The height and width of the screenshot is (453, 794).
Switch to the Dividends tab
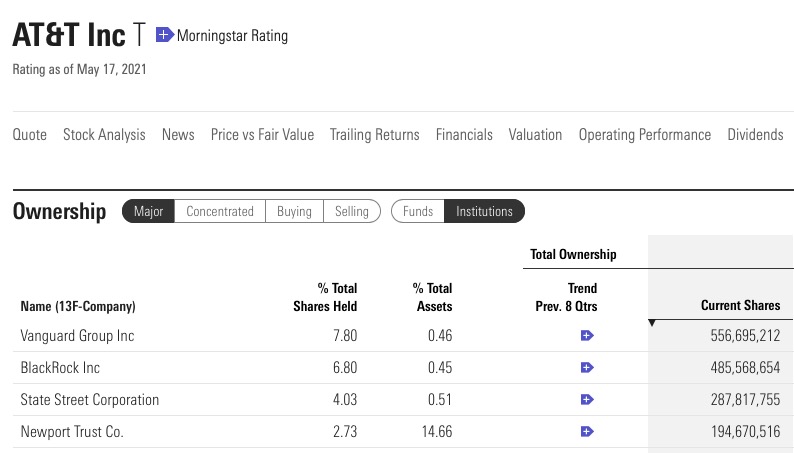[755, 134]
